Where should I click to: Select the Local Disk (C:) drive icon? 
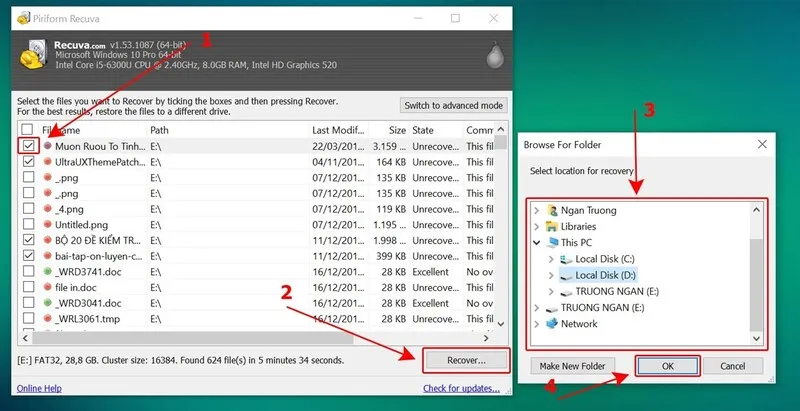tap(565, 259)
